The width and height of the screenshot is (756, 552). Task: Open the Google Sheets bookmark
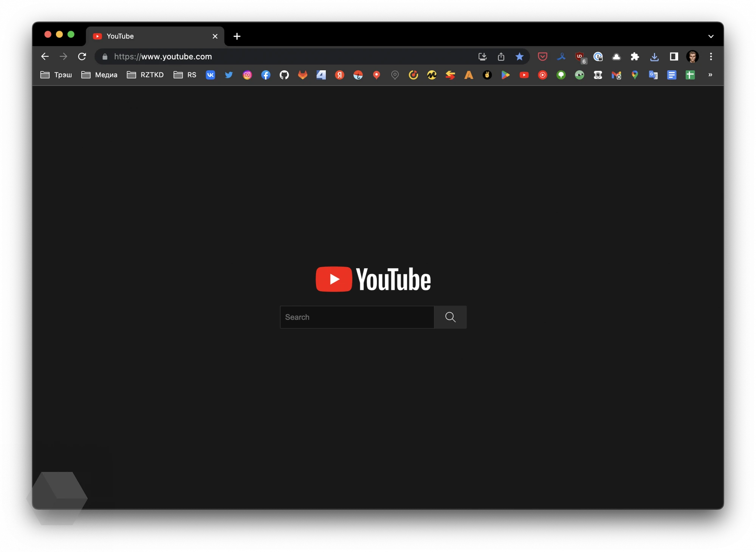point(690,75)
